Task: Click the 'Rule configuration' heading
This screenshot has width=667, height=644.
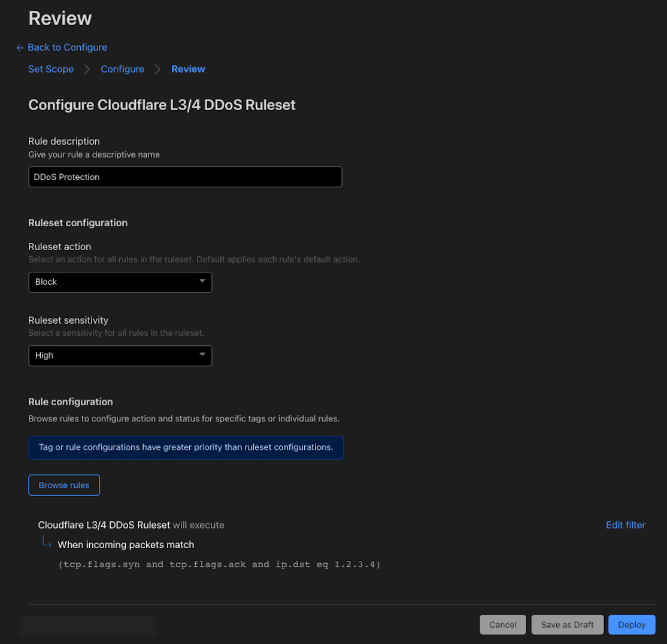Action: point(71,402)
